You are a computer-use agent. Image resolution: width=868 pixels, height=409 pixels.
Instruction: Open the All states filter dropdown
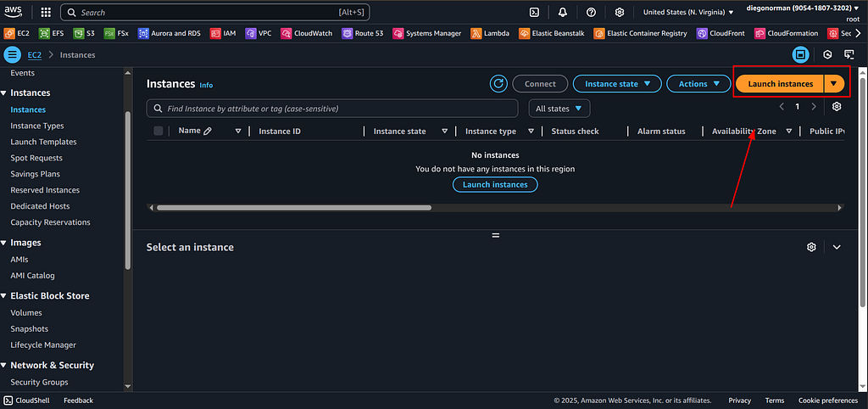[x=559, y=109]
